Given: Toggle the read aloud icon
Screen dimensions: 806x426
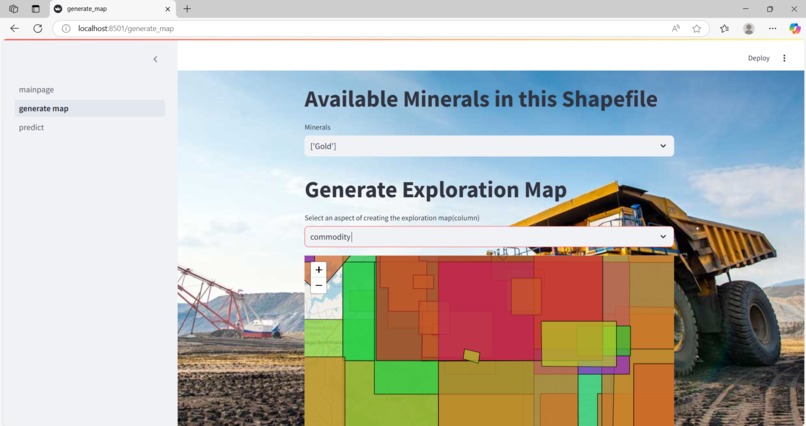Looking at the screenshot, I should point(675,28).
